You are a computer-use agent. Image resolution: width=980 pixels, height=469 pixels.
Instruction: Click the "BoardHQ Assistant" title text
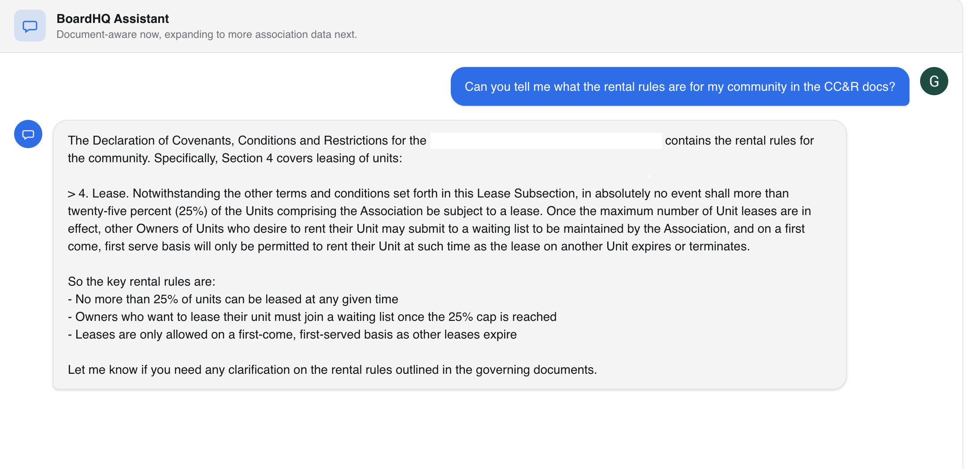point(112,19)
